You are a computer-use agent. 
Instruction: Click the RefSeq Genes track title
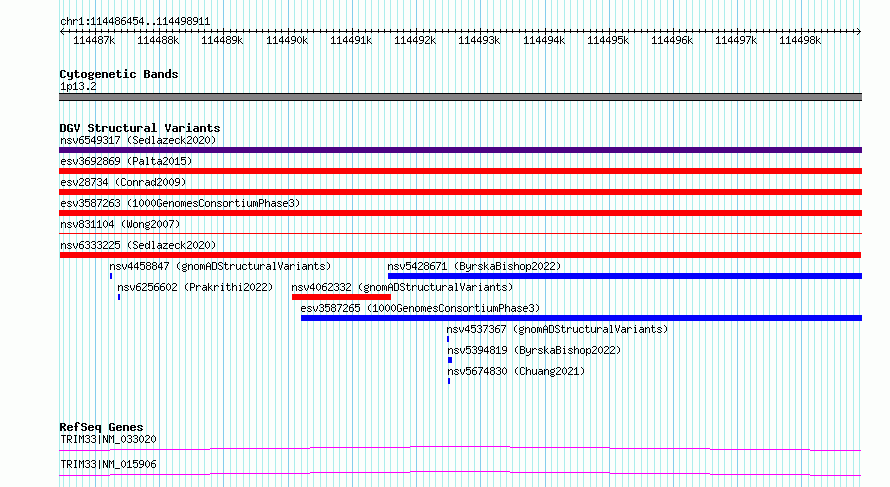(x=101, y=427)
